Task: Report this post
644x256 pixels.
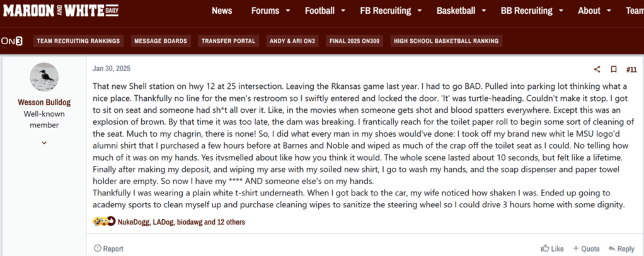Action: tap(108, 248)
